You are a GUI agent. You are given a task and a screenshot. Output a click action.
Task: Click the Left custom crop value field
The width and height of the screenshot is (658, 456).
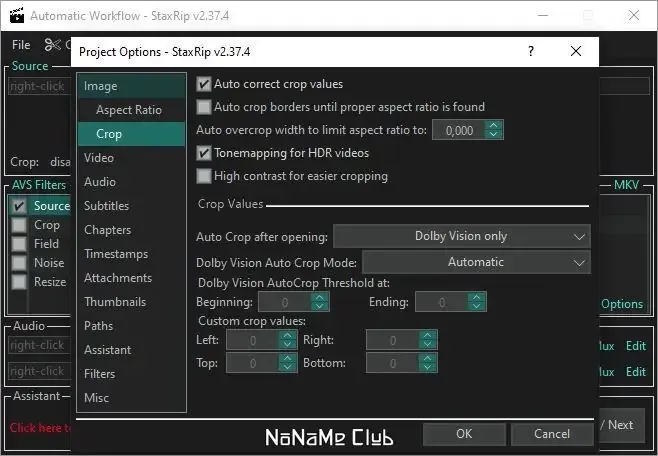pyautogui.click(x=253, y=340)
